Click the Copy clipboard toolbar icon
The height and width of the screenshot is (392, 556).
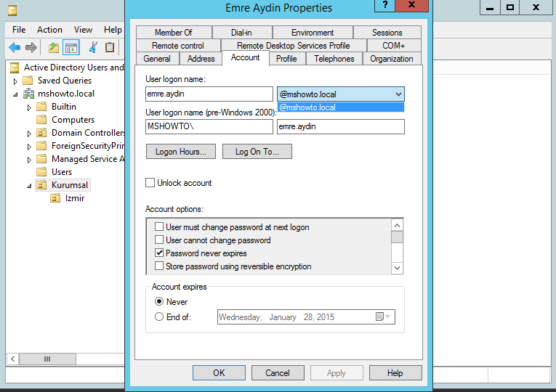[x=110, y=48]
